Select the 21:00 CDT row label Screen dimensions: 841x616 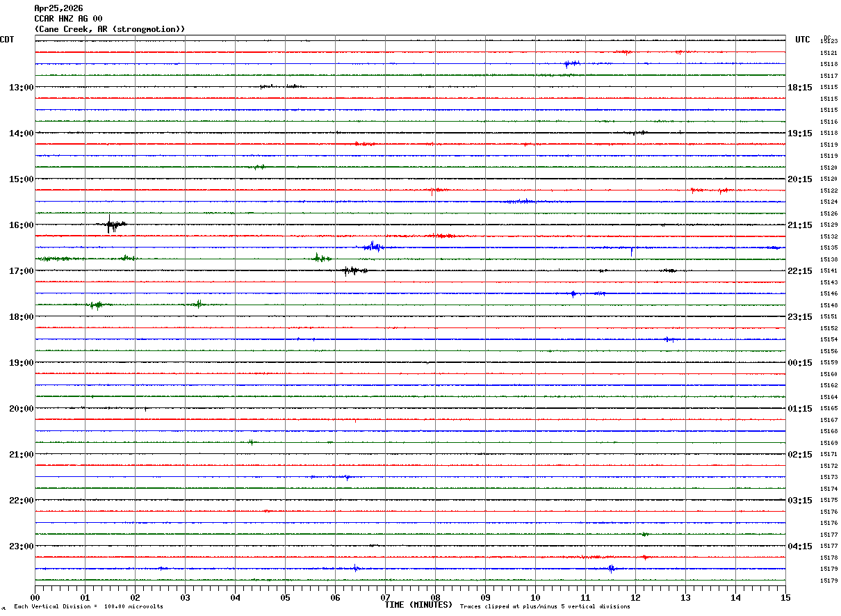click(x=21, y=455)
